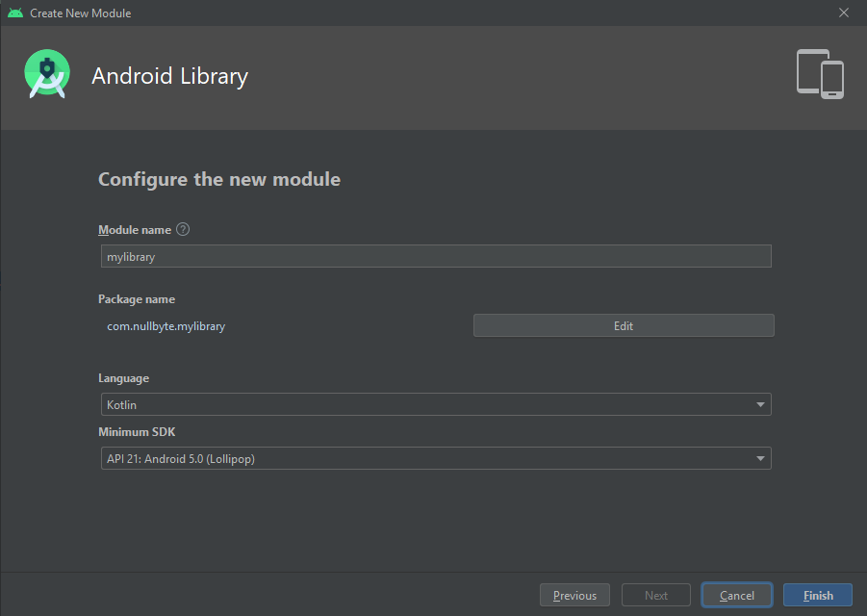This screenshot has height=616, width=867.
Task: Select the API 21 Lollipop entry
Action: pos(179,458)
